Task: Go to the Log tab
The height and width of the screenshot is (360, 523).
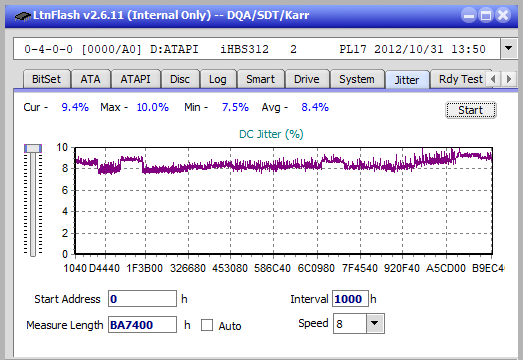Action: (x=218, y=79)
